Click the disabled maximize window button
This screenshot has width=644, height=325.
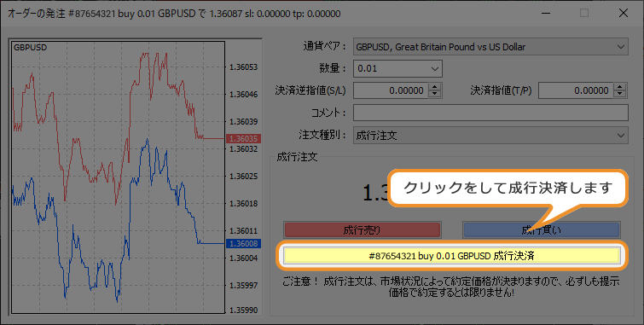[x=584, y=13]
